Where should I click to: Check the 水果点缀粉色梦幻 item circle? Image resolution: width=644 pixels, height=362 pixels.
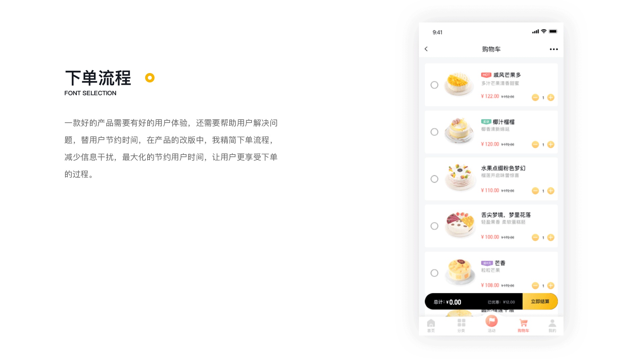434,179
